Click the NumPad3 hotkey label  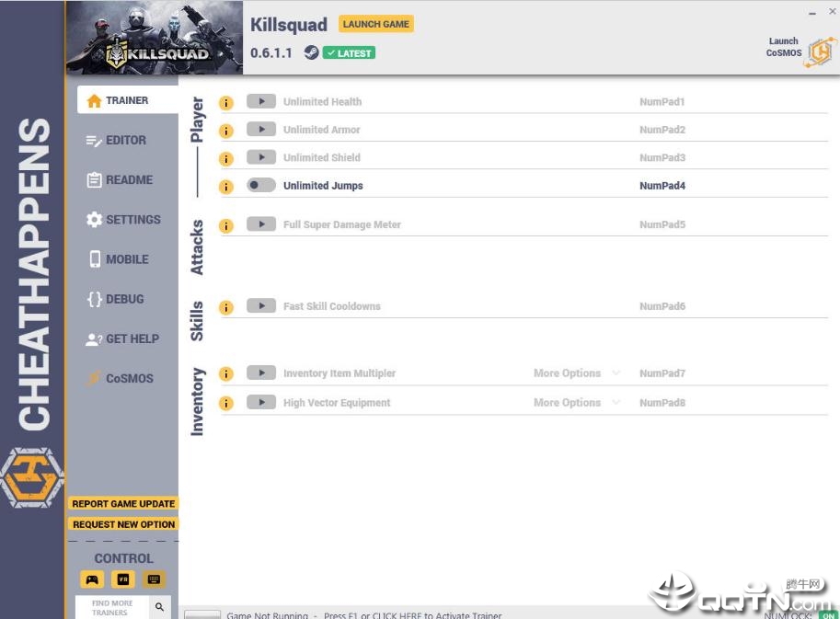(662, 157)
